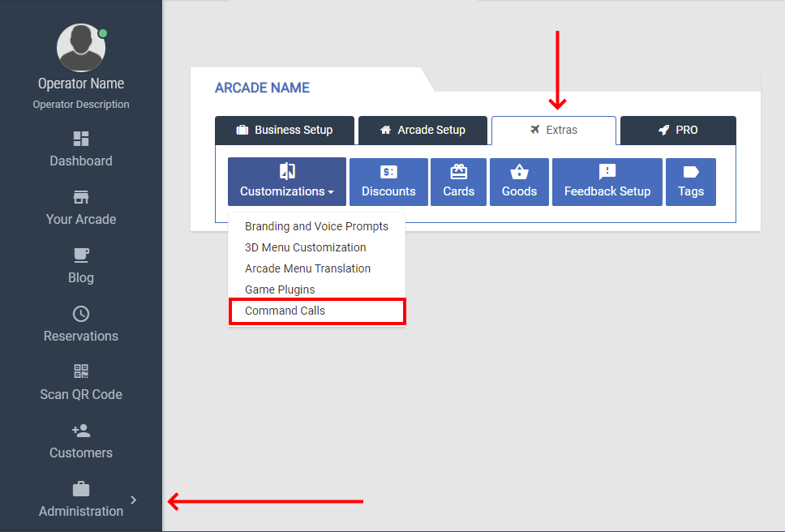This screenshot has width=785, height=532.
Task: Select Command Calls from dropdown
Action: coord(316,311)
